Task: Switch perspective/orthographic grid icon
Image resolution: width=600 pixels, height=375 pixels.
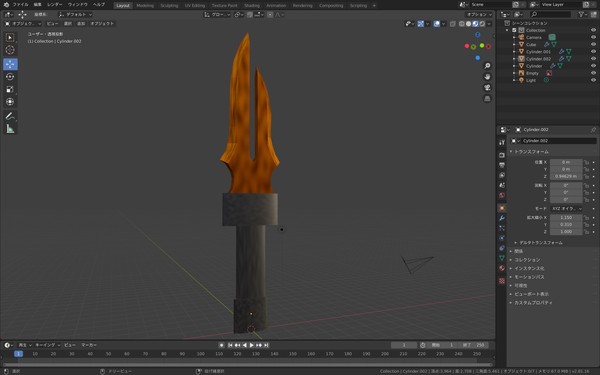Action: pyautogui.click(x=487, y=99)
